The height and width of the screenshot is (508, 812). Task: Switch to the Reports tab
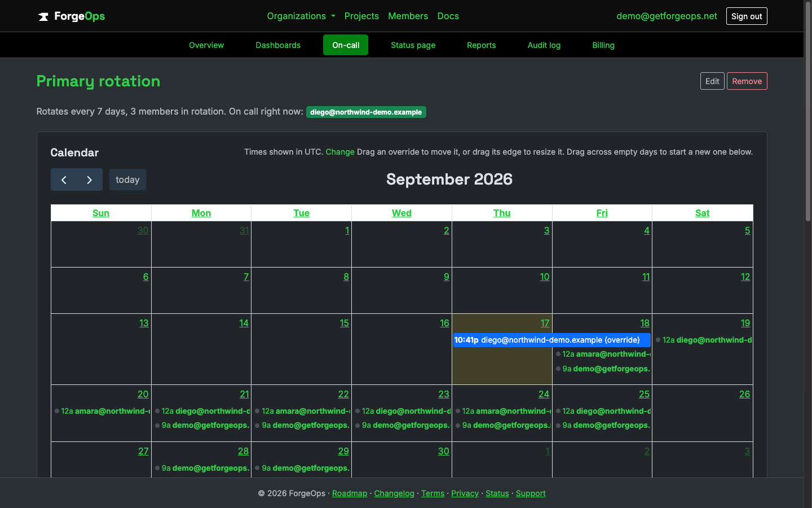click(481, 45)
